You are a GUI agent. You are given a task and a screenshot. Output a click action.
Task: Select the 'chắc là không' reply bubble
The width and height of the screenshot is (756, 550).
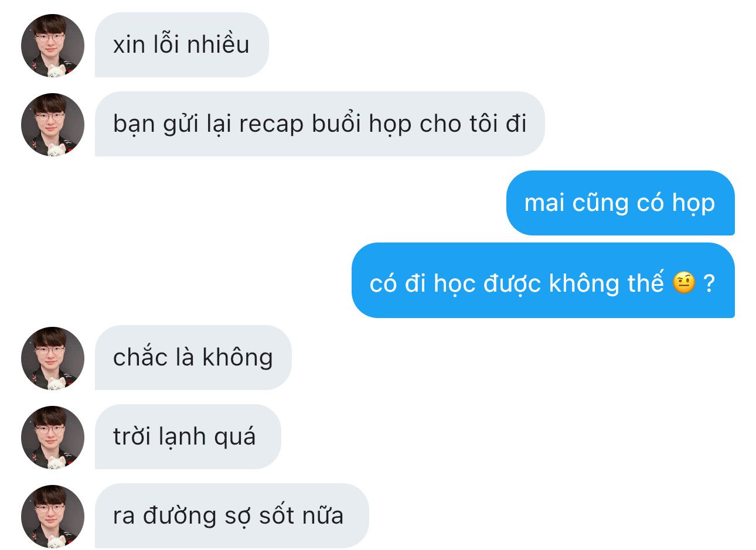[193, 358]
